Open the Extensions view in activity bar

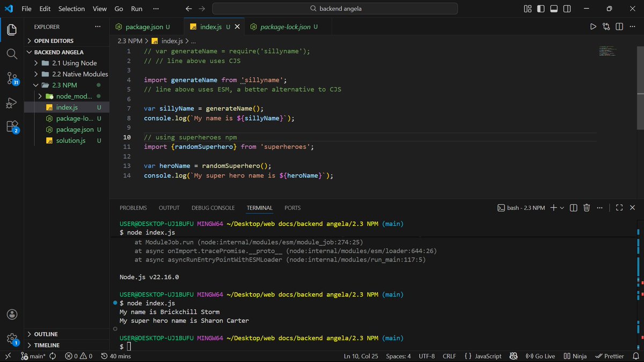(x=12, y=127)
